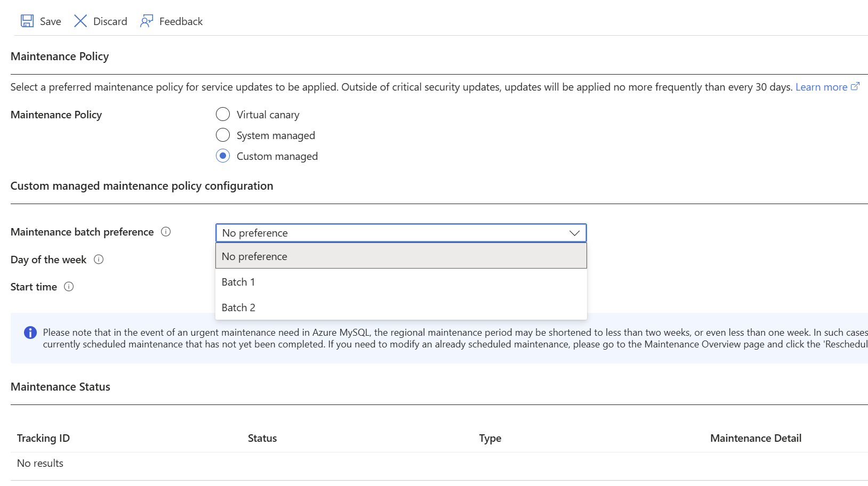The image size is (868, 486).
Task: Click the Save floppy disk icon
Action: click(27, 21)
